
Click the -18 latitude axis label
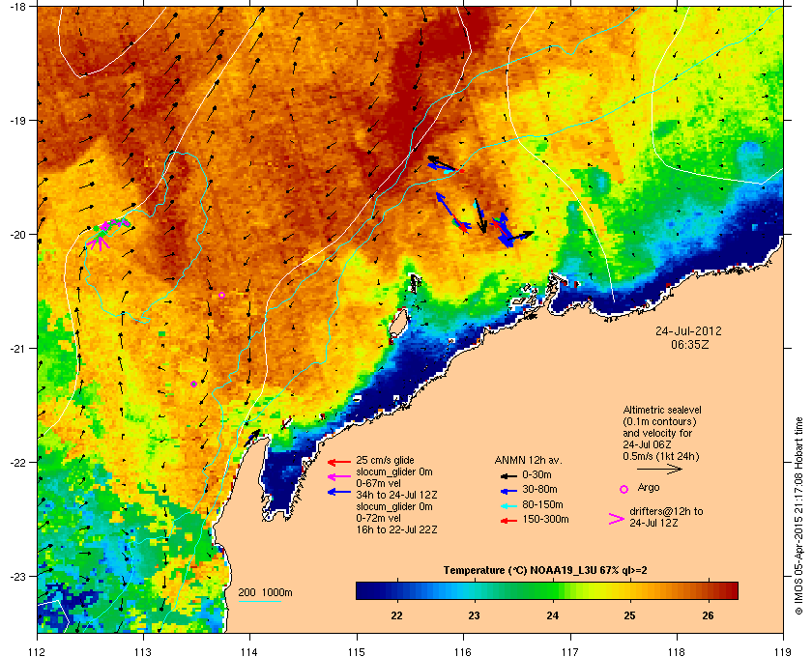(x=17, y=7)
